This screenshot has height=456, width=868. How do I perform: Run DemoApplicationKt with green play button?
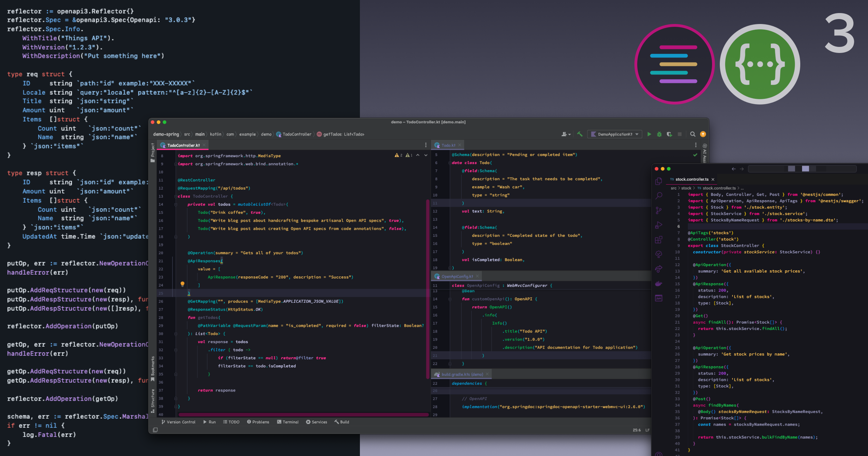649,134
